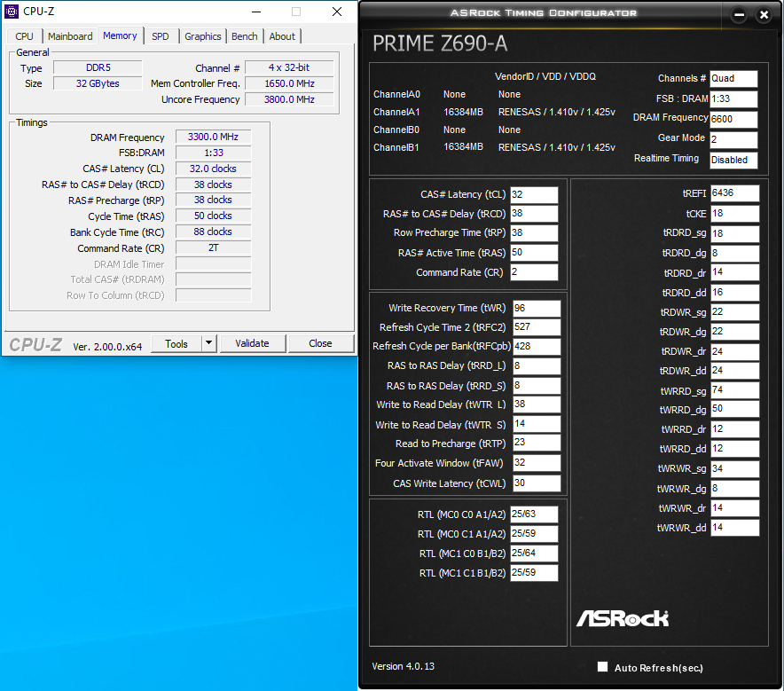Open the About tab
784x691 pixels.
(282, 36)
